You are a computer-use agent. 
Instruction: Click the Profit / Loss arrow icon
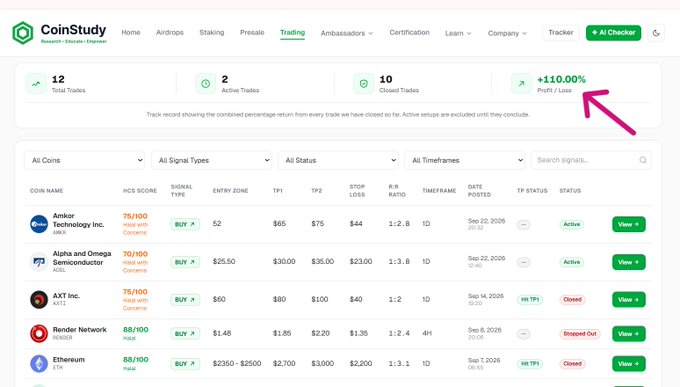tap(521, 84)
